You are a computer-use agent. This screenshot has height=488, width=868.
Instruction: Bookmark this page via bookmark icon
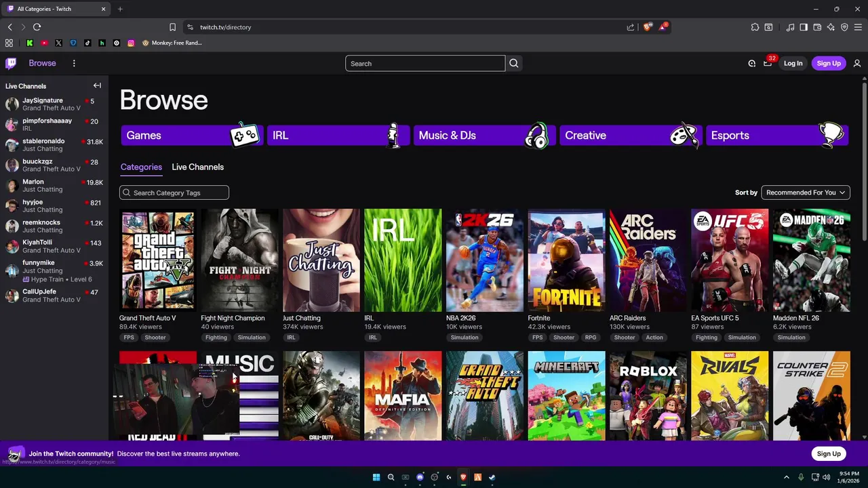click(x=172, y=27)
